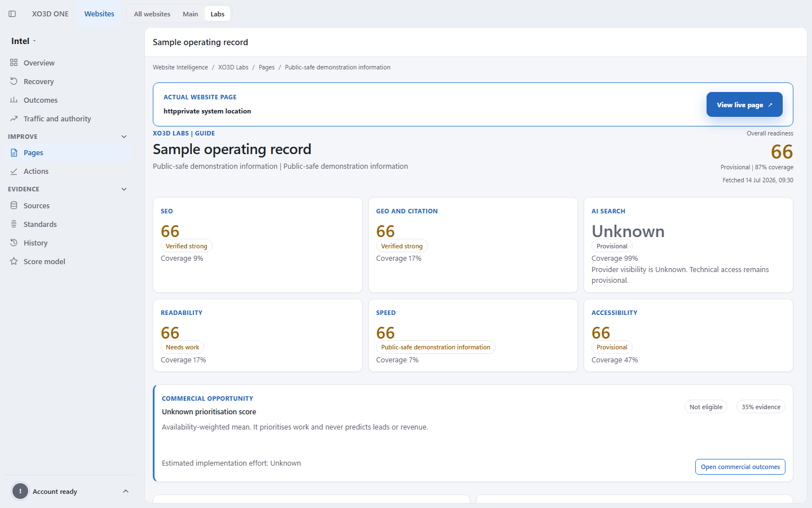
Task: Expand the Account ready menu chevron
Action: click(x=126, y=491)
